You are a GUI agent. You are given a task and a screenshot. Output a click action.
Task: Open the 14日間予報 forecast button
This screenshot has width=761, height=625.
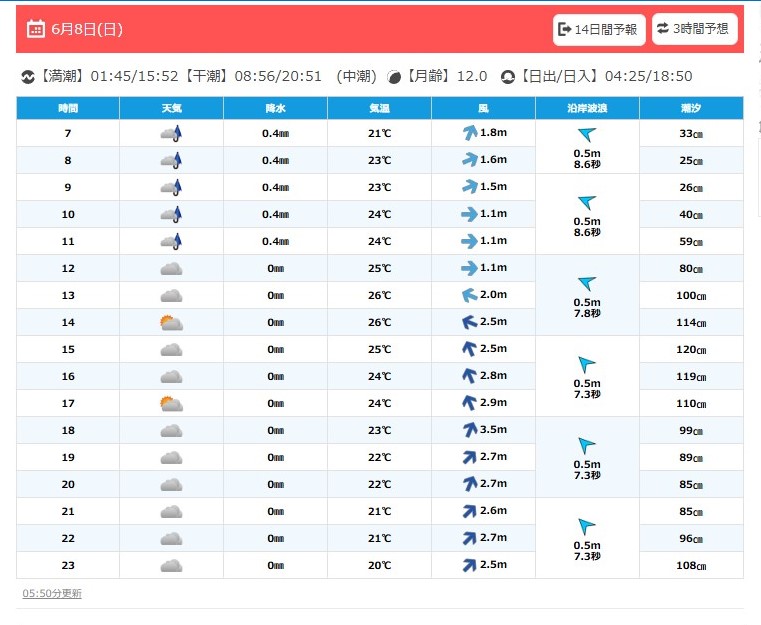pos(599,30)
